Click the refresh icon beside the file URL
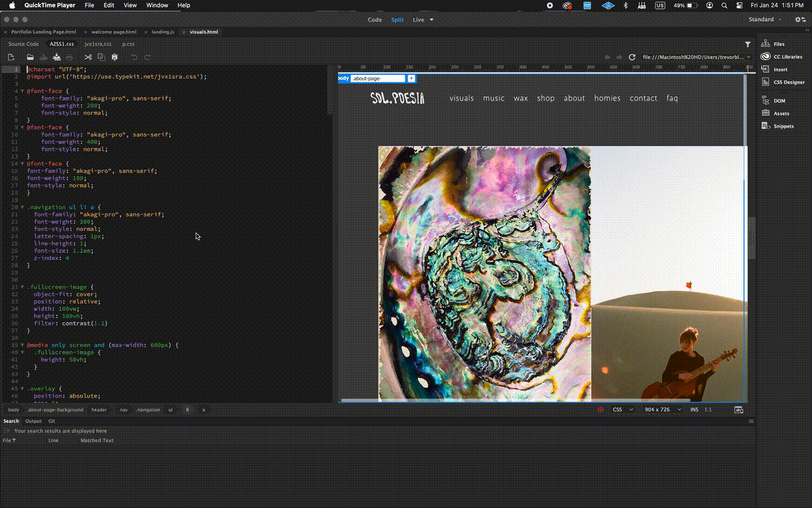Image resolution: width=812 pixels, height=508 pixels. [x=632, y=57]
